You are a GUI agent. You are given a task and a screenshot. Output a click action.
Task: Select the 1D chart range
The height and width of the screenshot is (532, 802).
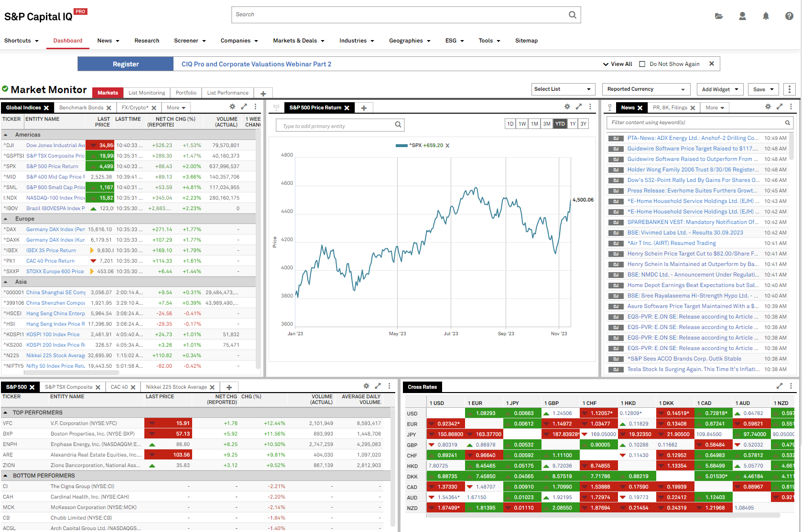click(510, 124)
